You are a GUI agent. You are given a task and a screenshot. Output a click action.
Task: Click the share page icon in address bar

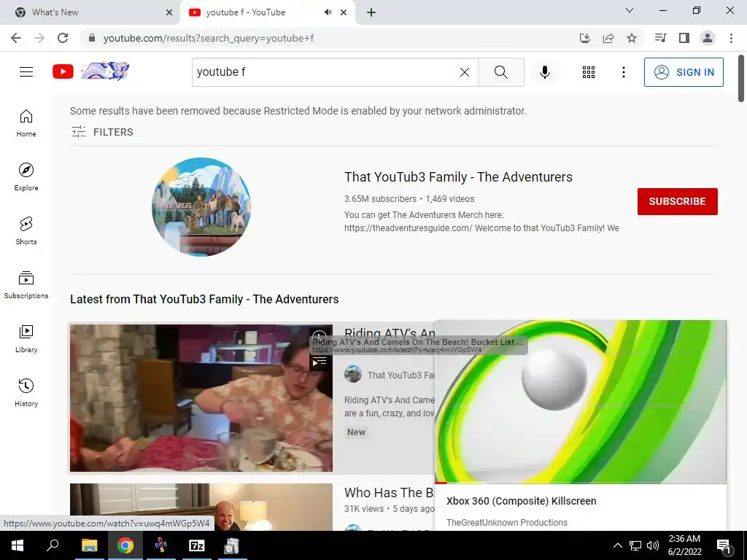pos(608,38)
